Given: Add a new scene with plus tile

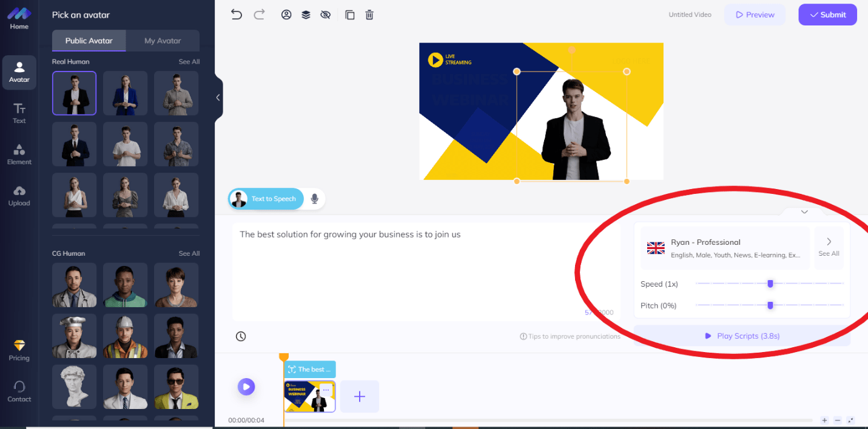Looking at the screenshot, I should [x=360, y=397].
